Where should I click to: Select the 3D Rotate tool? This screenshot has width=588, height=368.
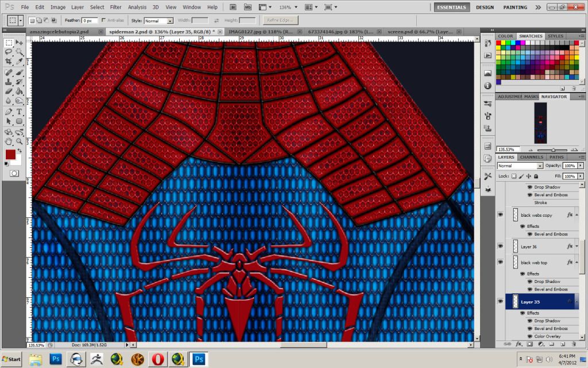9,132
